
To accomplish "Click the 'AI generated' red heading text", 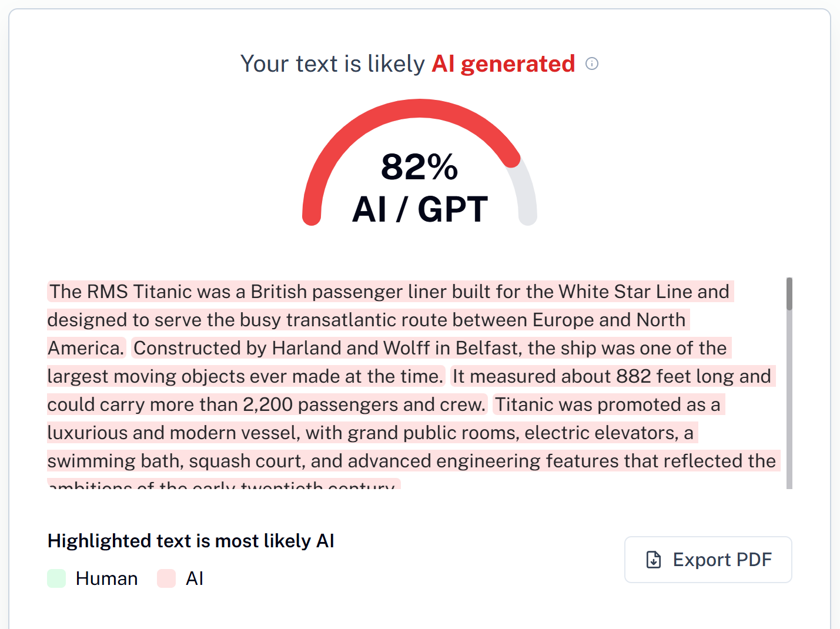I will (503, 63).
